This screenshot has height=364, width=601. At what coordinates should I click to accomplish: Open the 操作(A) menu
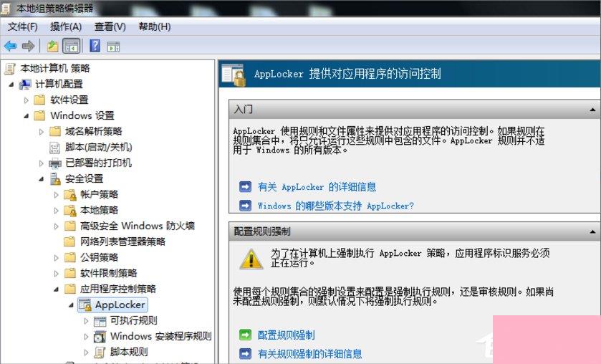[66, 27]
